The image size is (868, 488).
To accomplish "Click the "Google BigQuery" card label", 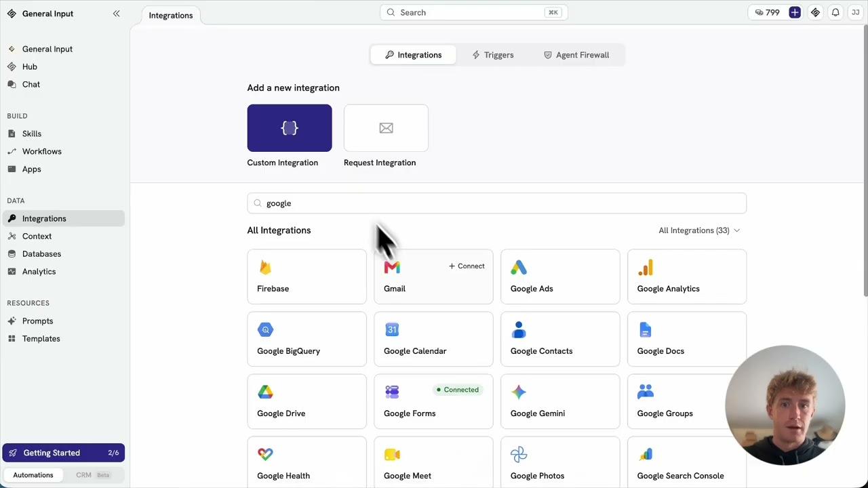I will [x=289, y=351].
